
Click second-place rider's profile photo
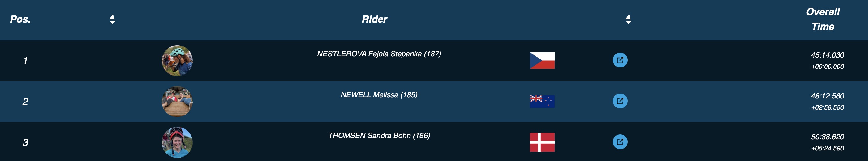(177, 102)
